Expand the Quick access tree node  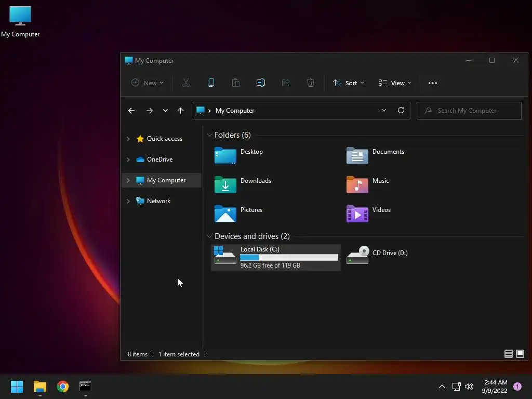point(128,139)
